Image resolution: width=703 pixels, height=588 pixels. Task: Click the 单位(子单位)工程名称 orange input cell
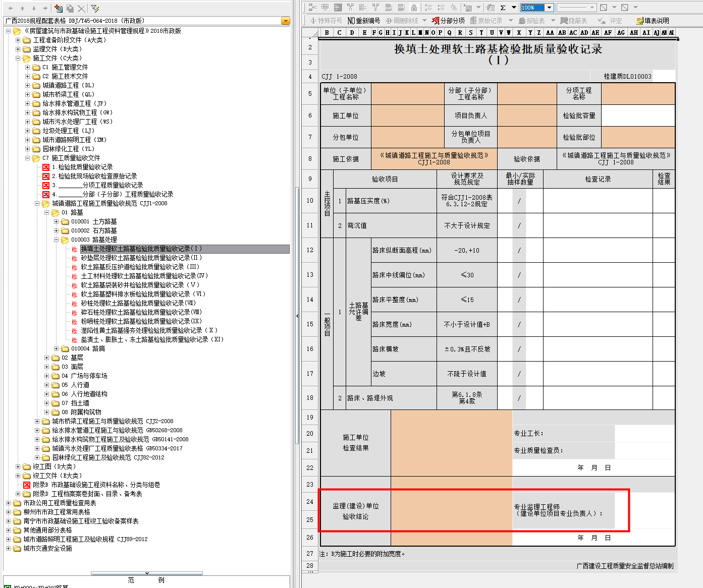(x=408, y=94)
